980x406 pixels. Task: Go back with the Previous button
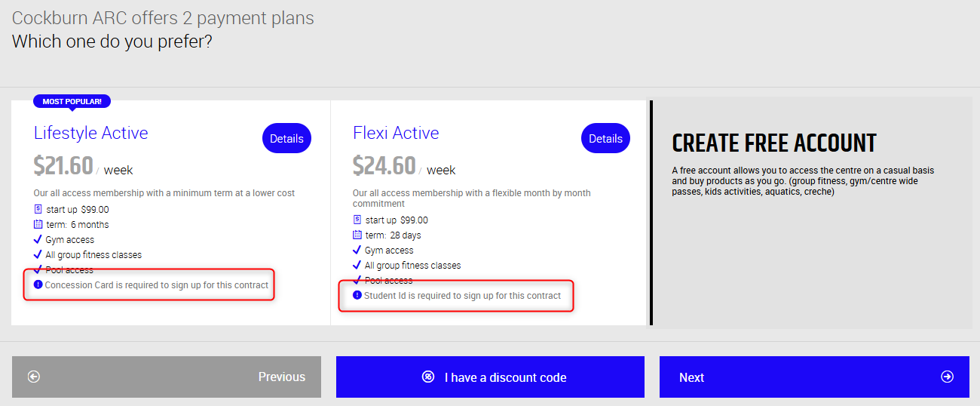point(167,377)
